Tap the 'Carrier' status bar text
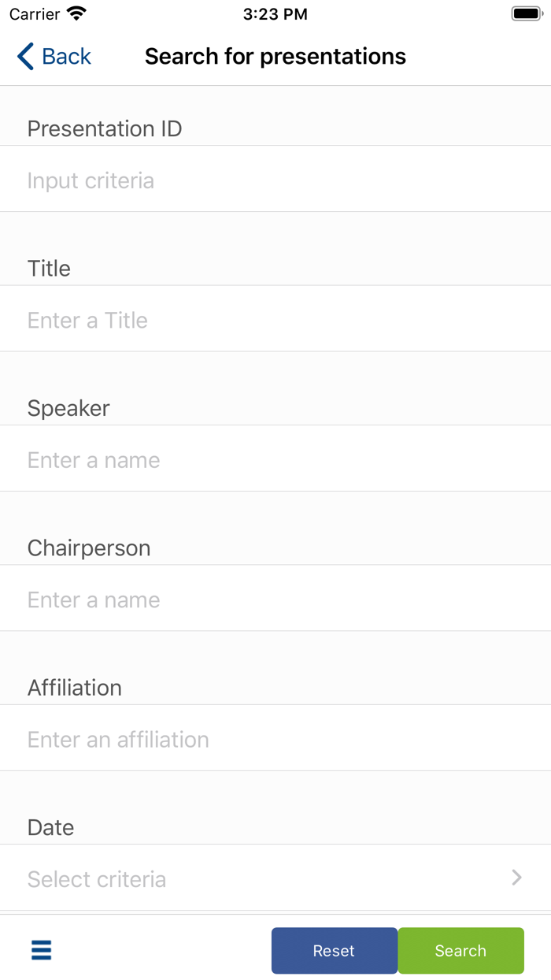 [x=35, y=14]
